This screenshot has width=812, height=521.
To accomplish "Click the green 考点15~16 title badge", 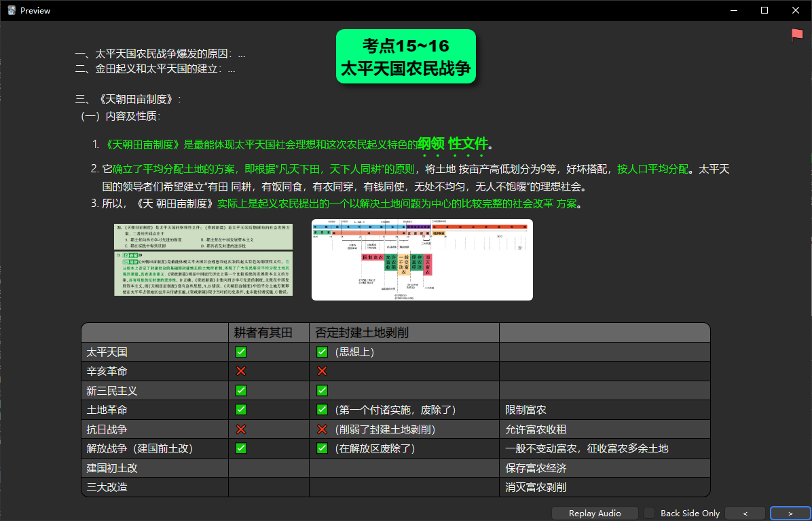I will pos(406,57).
